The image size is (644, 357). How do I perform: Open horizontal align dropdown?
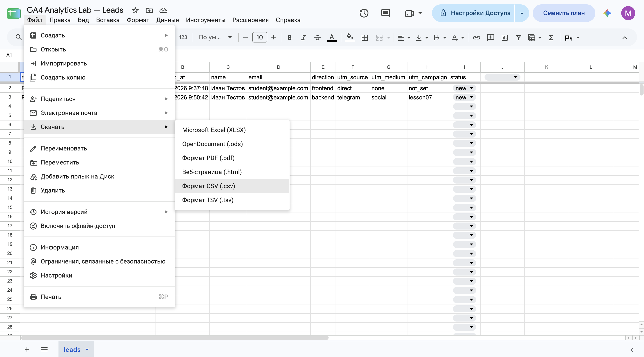pyautogui.click(x=403, y=37)
